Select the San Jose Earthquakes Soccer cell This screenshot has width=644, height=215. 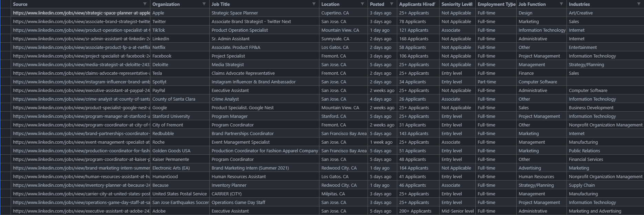pos(180,202)
